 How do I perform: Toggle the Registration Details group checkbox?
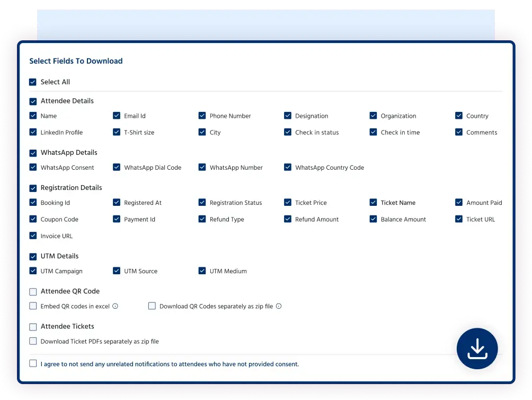tap(33, 188)
